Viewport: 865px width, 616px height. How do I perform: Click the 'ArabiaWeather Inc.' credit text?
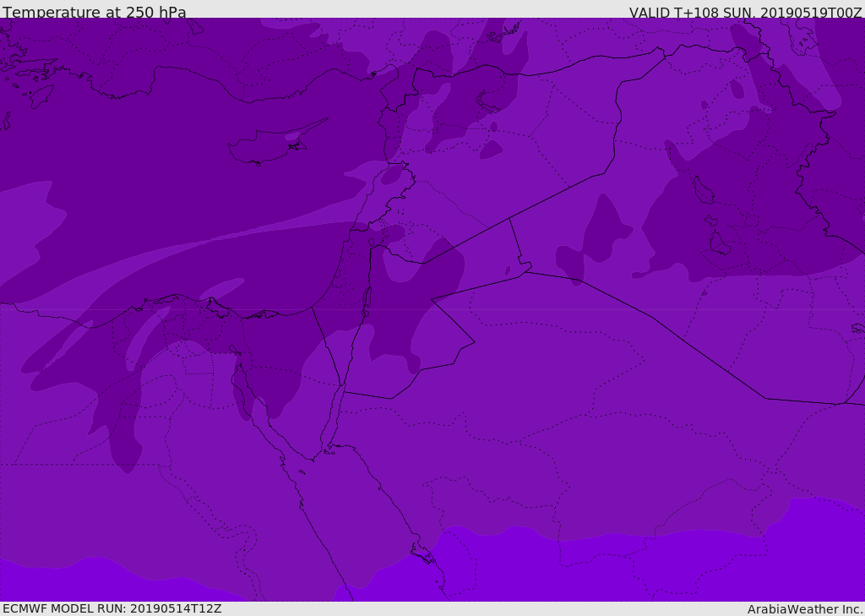tap(804, 609)
